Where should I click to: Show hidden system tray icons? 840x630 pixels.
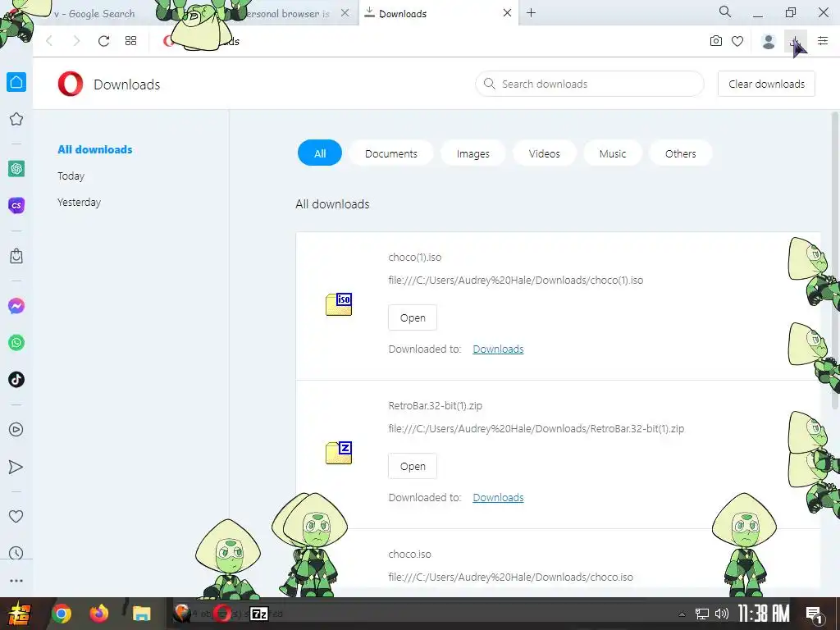coord(682,614)
